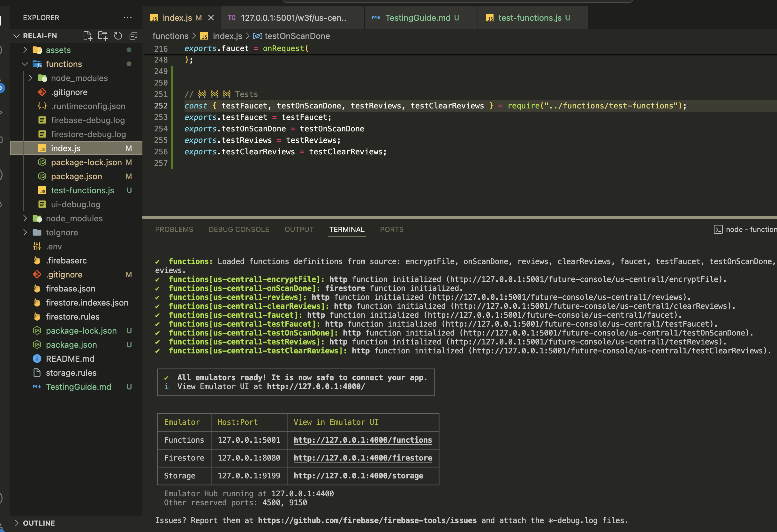Click the functions breadcrumb segment

coord(170,36)
